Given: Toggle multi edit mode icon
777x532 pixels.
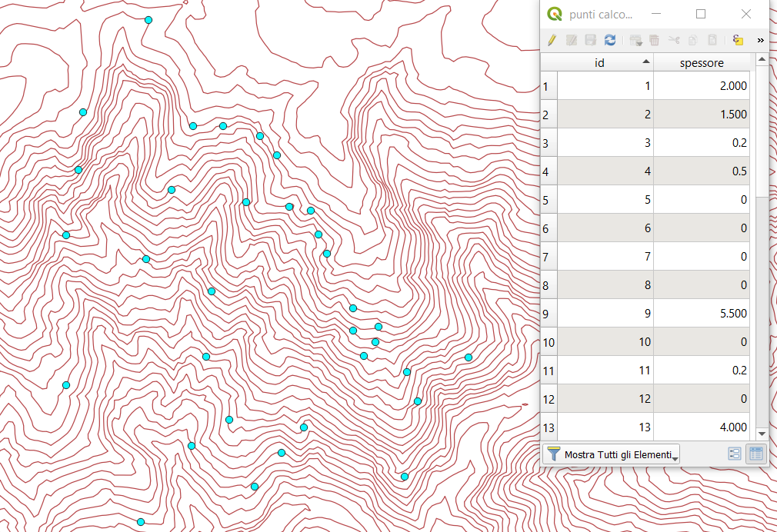Looking at the screenshot, I should (x=572, y=40).
